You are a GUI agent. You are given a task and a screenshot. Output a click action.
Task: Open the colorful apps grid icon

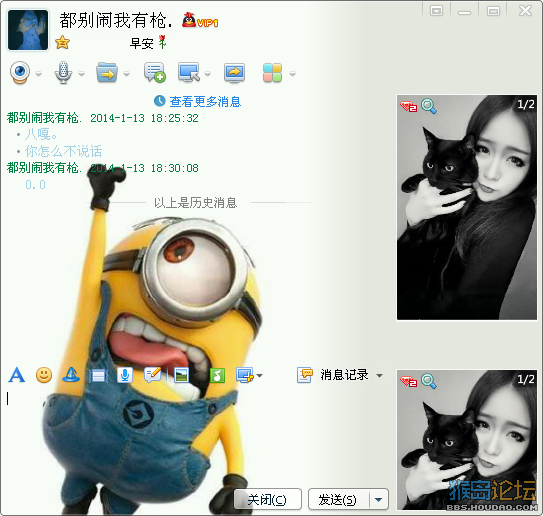click(x=272, y=73)
